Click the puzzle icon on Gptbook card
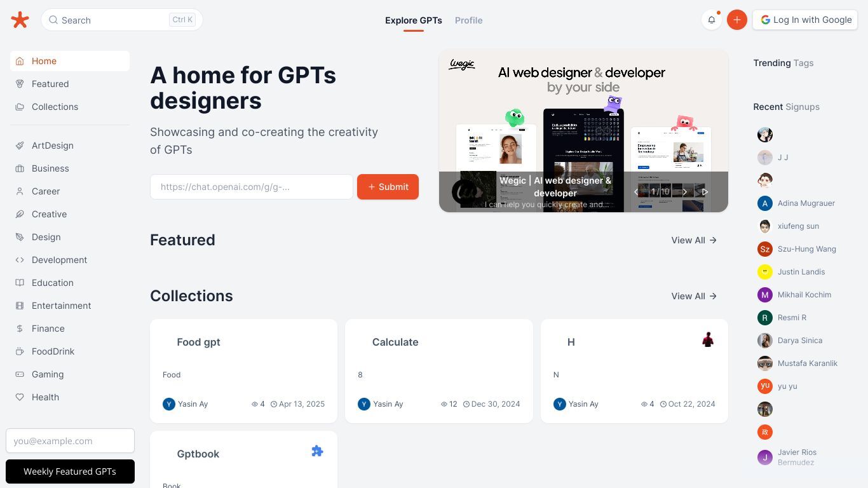This screenshot has height=488, width=868. click(x=317, y=451)
